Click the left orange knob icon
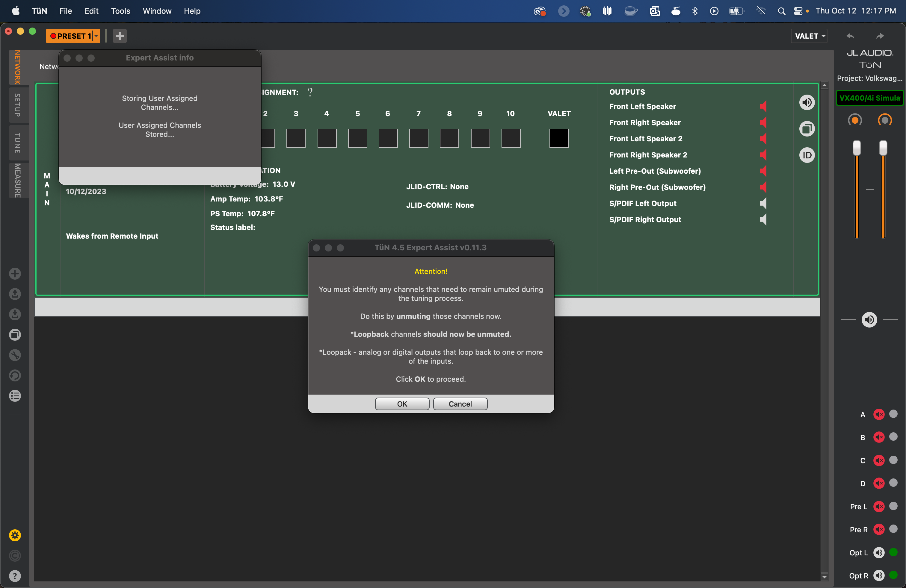Viewport: 906px width, 588px height. 855,120
